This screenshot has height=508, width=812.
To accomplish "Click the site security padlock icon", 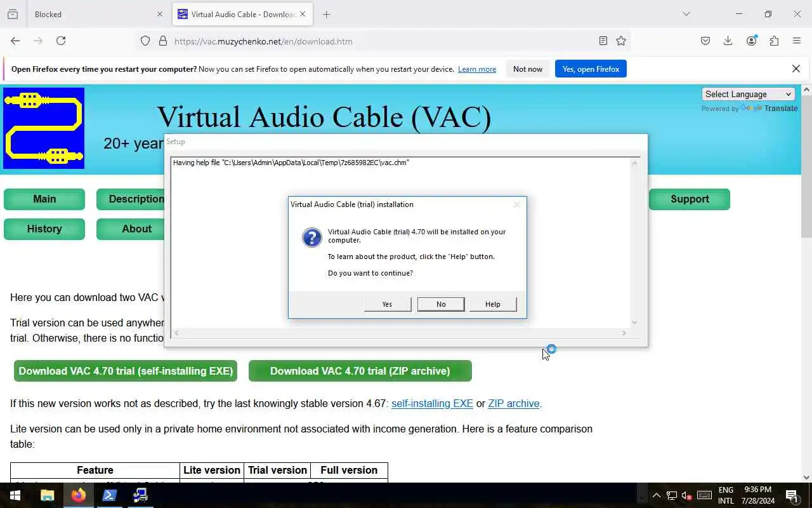I will pos(163,41).
